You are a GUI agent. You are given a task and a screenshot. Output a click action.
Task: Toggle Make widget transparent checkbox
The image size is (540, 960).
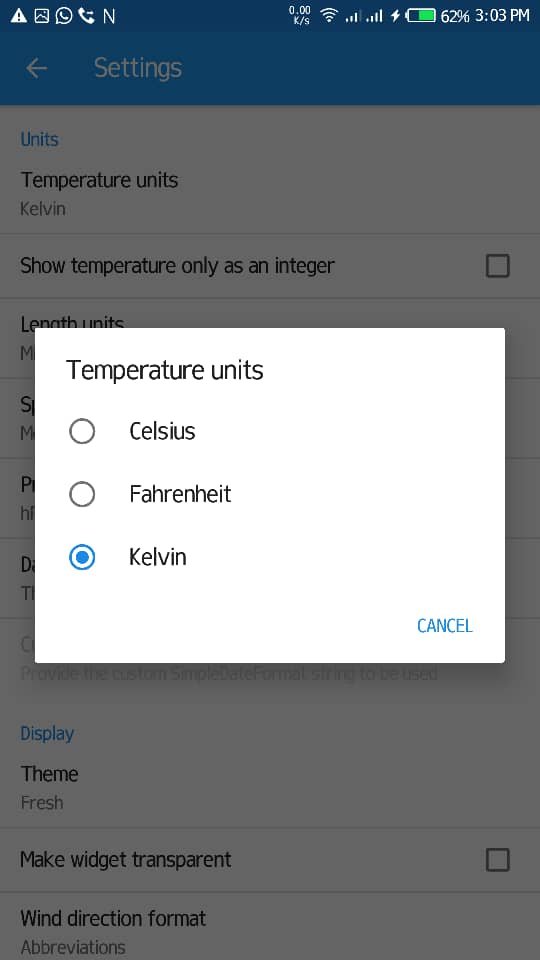coord(497,860)
